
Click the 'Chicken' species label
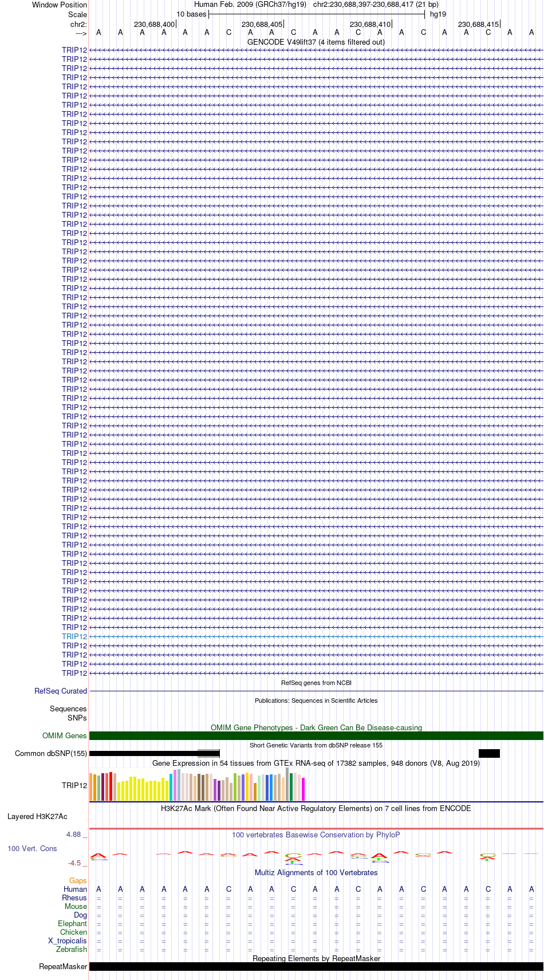[73, 932]
